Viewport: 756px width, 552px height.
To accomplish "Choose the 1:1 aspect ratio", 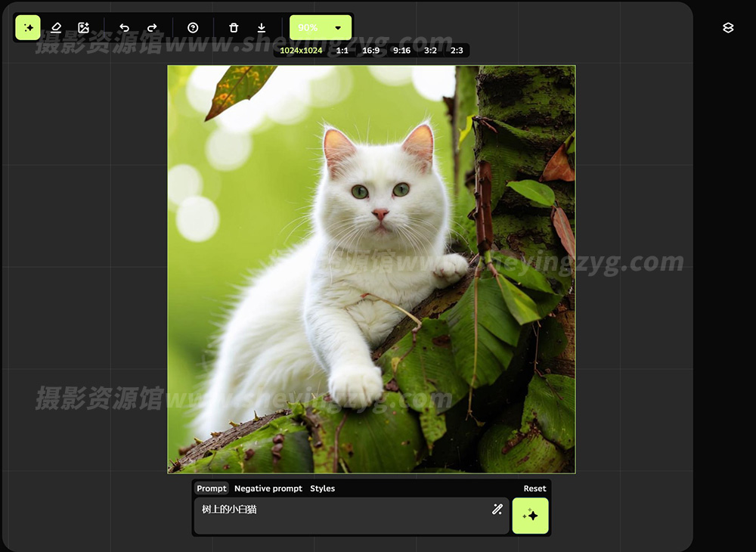I will point(342,51).
